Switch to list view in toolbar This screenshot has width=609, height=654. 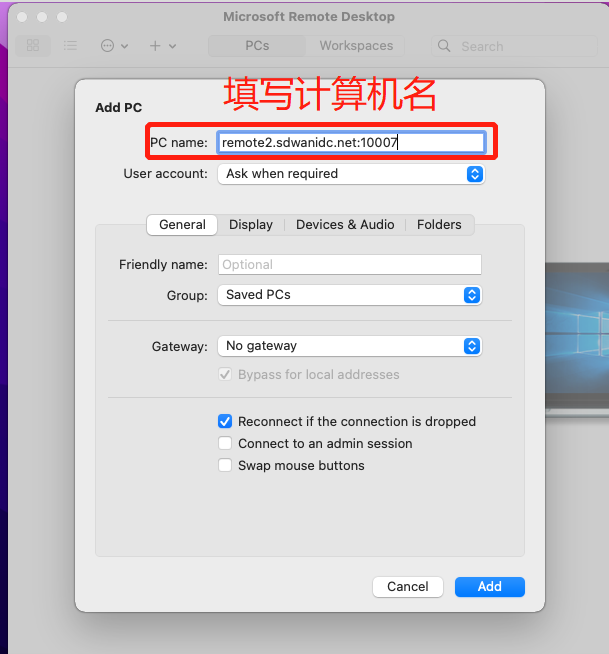pos(70,45)
